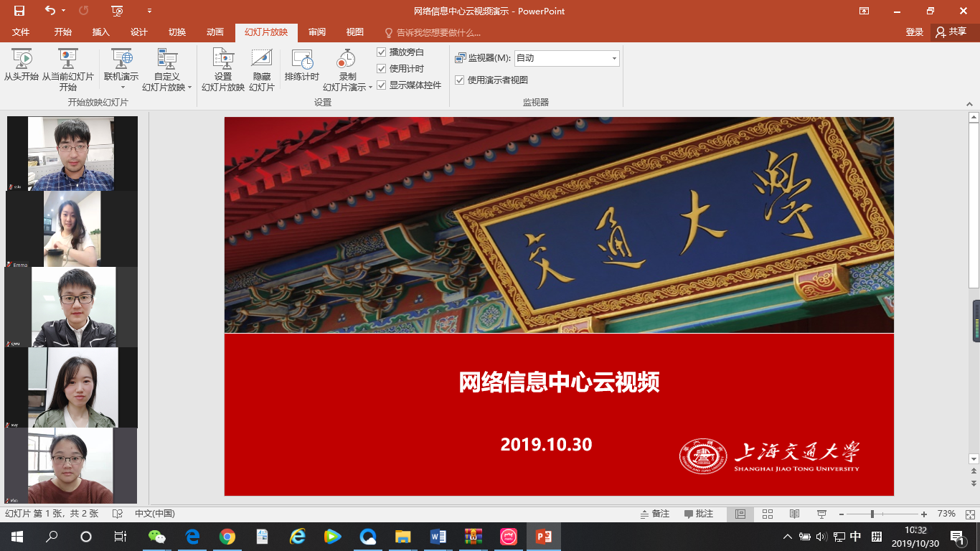
Task: Open File Explorer from taskbar
Action: [x=402, y=537]
